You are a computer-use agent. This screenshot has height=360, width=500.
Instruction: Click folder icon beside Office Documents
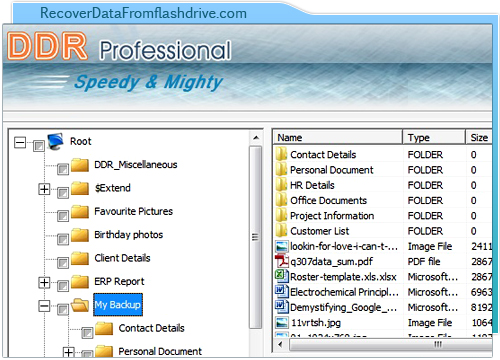point(281,200)
